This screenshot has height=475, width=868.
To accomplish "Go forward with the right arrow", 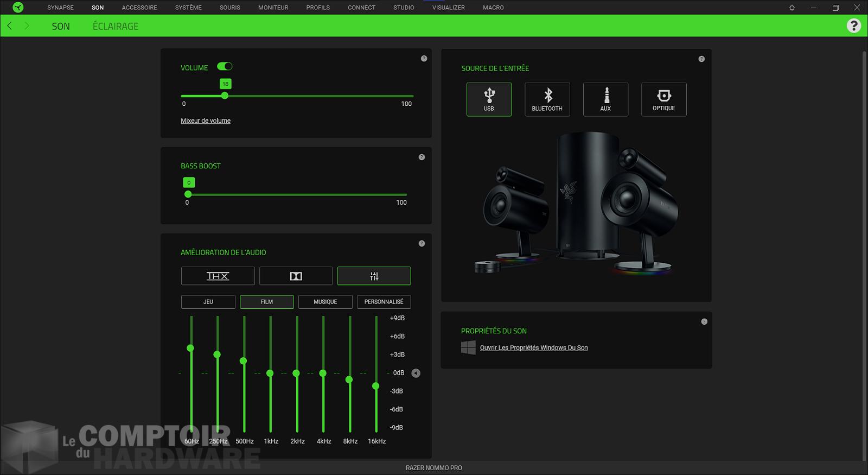I will [x=27, y=26].
